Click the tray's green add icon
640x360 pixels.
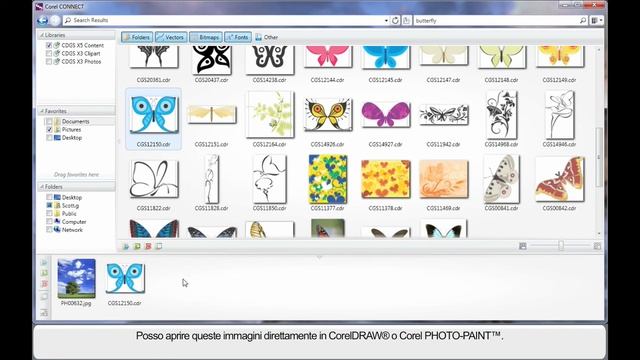(x=44, y=273)
